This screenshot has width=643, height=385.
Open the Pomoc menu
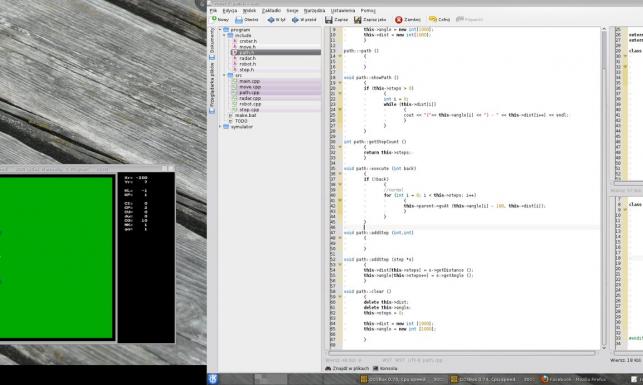368,11
